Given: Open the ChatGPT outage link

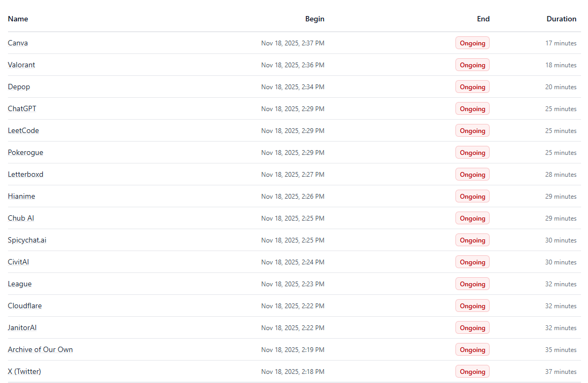Looking at the screenshot, I should coord(22,108).
